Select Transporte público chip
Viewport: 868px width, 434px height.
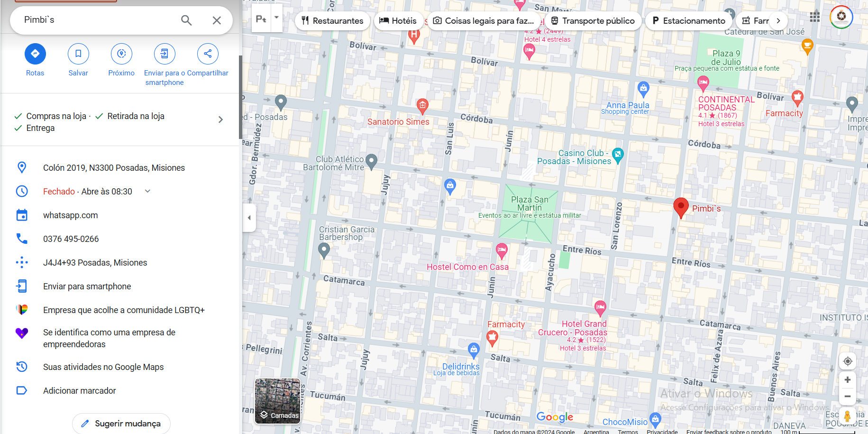click(x=593, y=21)
